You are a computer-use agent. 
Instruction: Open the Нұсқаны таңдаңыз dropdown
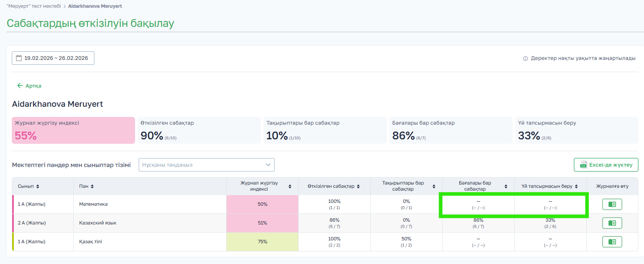[x=206, y=165]
